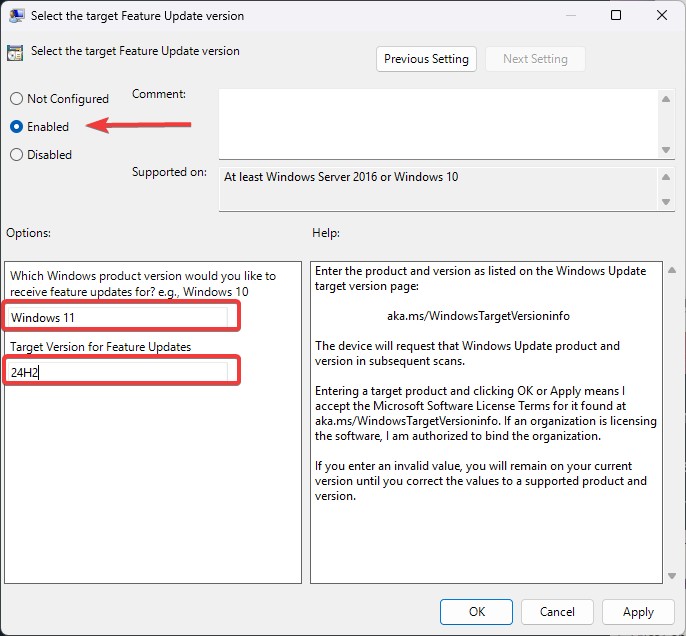The width and height of the screenshot is (686, 636).
Task: Minimize the dialog window
Action: coord(570,15)
